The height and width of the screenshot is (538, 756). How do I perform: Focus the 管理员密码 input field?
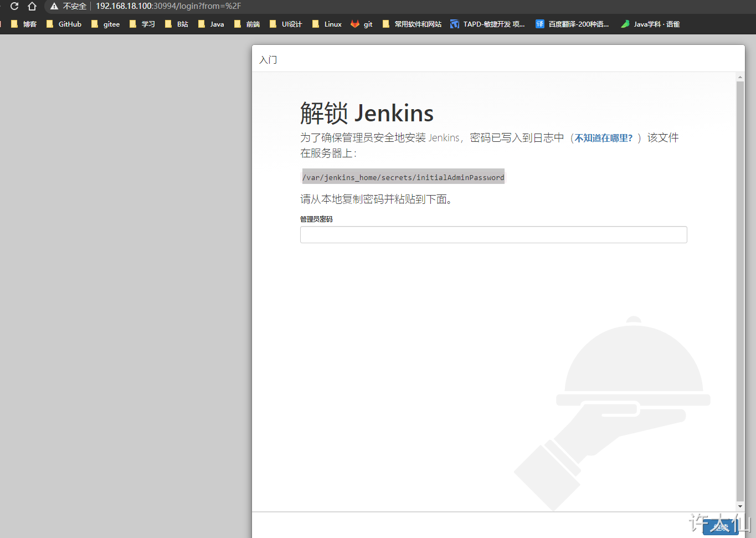pos(493,234)
